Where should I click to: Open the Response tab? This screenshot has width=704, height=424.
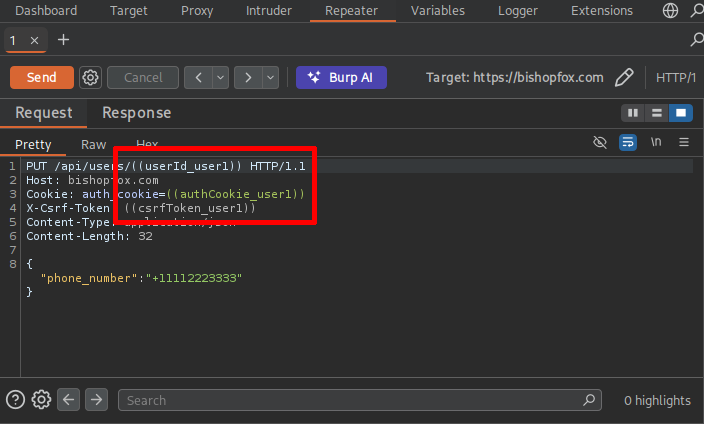click(x=136, y=113)
